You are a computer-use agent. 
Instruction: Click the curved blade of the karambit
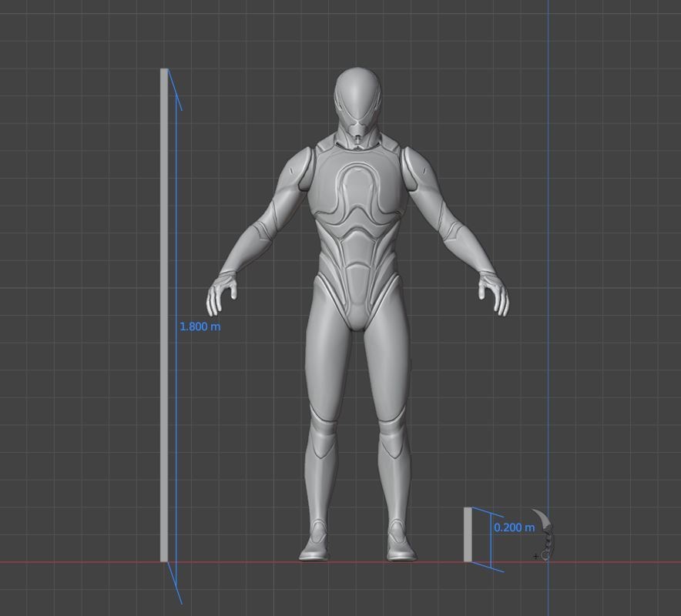[543, 517]
